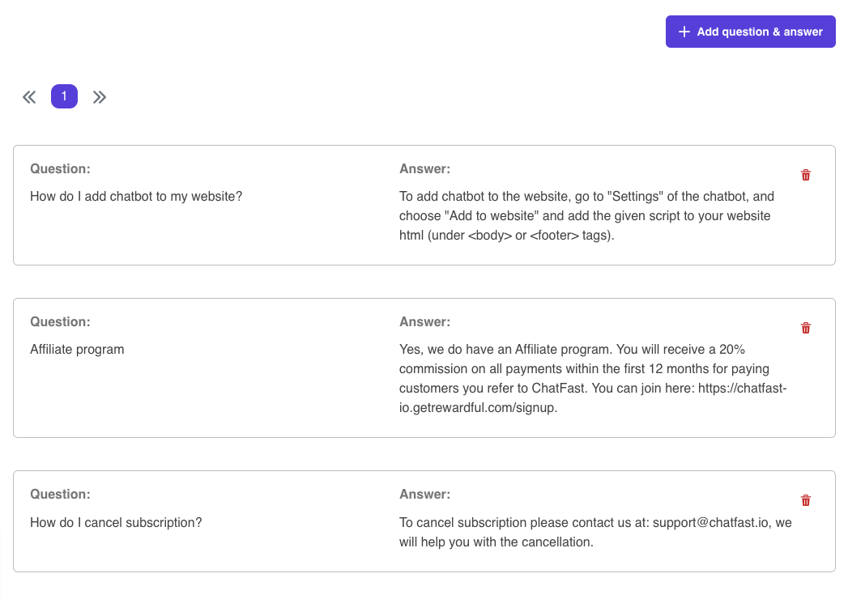Go to next page using double-right chevron
848x616 pixels.
[x=100, y=97]
